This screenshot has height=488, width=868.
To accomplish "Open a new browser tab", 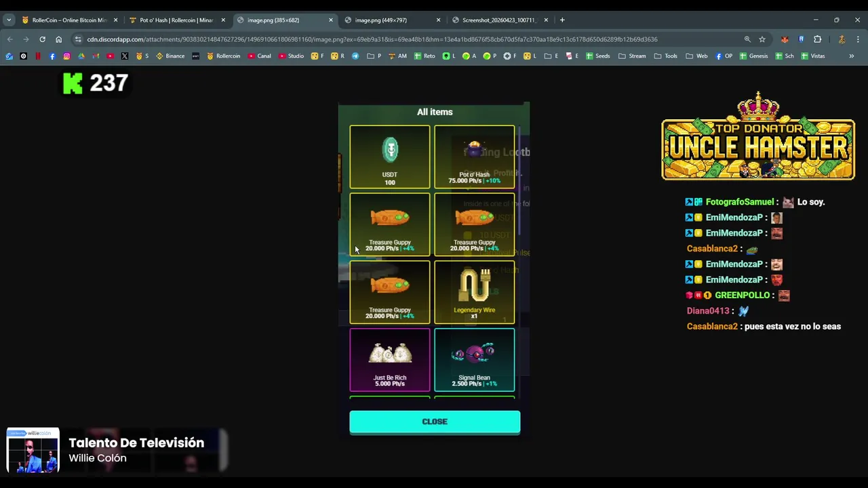I will [562, 20].
